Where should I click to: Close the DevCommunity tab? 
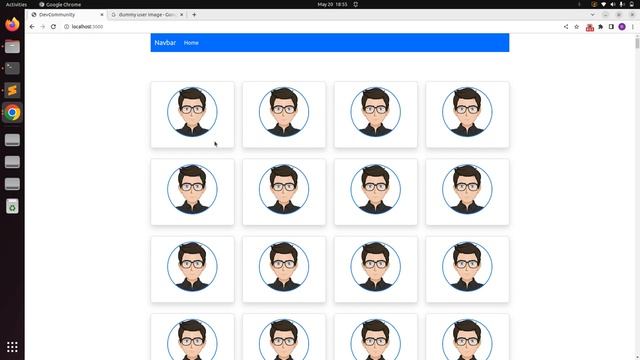click(102, 15)
